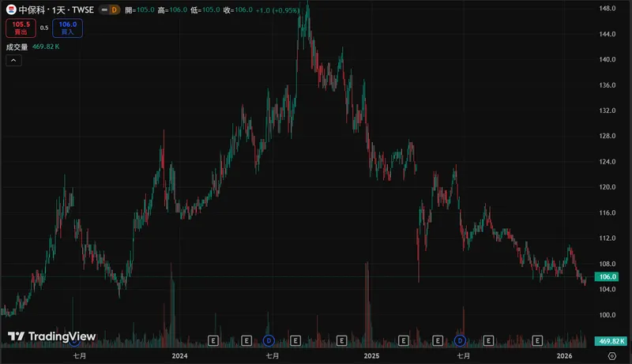The image size is (632, 364).
Task: Click the 低=105.0 low value in the header
Action: coord(205,10)
